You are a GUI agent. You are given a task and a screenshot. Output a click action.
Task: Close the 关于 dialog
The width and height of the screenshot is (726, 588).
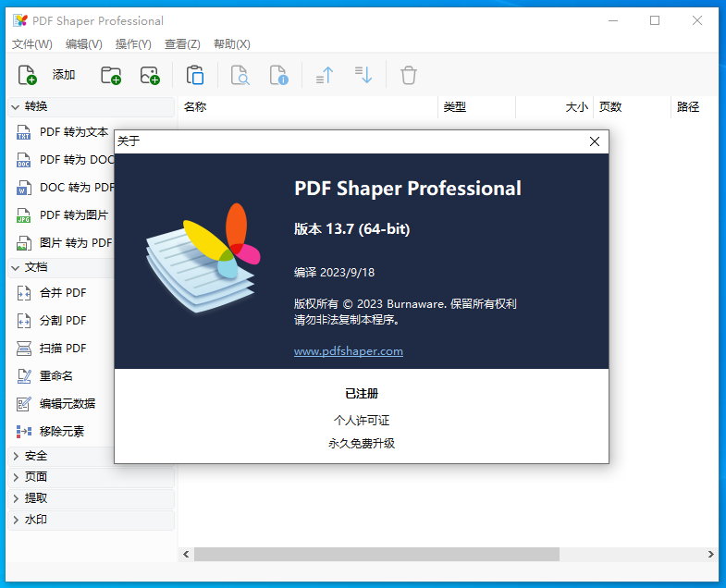[594, 141]
